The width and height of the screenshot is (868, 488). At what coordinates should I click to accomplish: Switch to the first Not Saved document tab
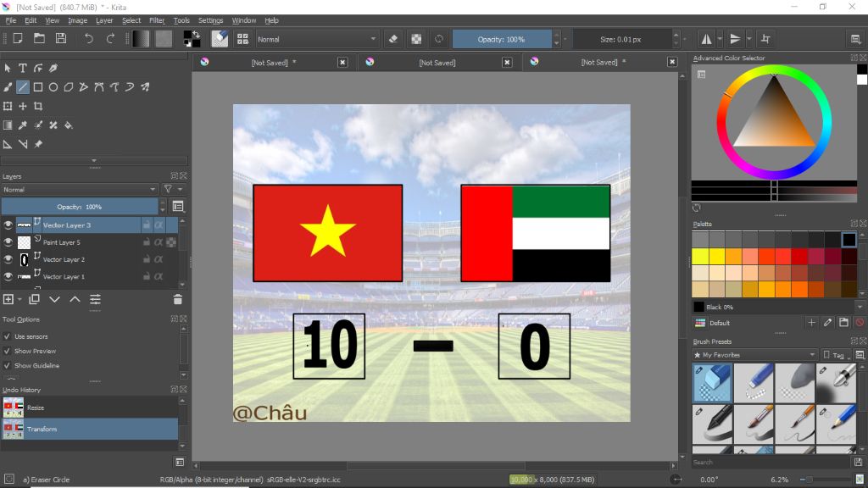tap(274, 63)
